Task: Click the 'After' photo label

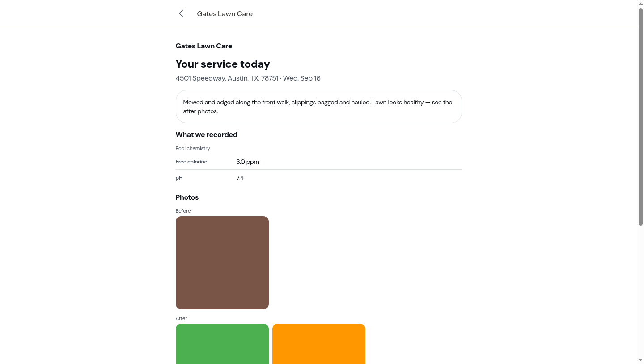Action: point(182,318)
